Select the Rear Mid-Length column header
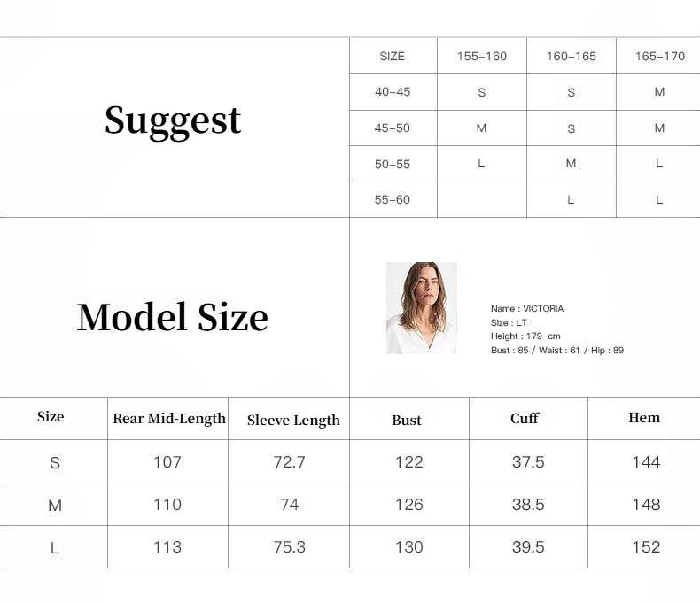Screen dimensions: 700x603 pos(169,419)
